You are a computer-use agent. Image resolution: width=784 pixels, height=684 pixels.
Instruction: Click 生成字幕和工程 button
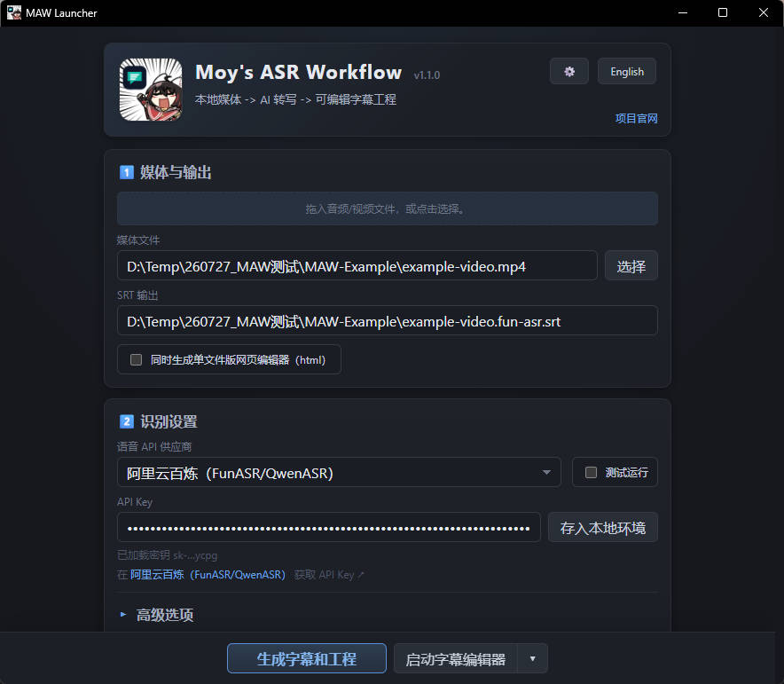pos(307,658)
